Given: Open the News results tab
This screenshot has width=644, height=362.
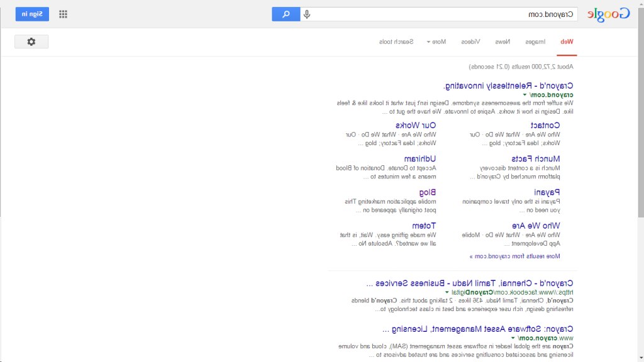Looking at the screenshot, I should (x=504, y=41).
